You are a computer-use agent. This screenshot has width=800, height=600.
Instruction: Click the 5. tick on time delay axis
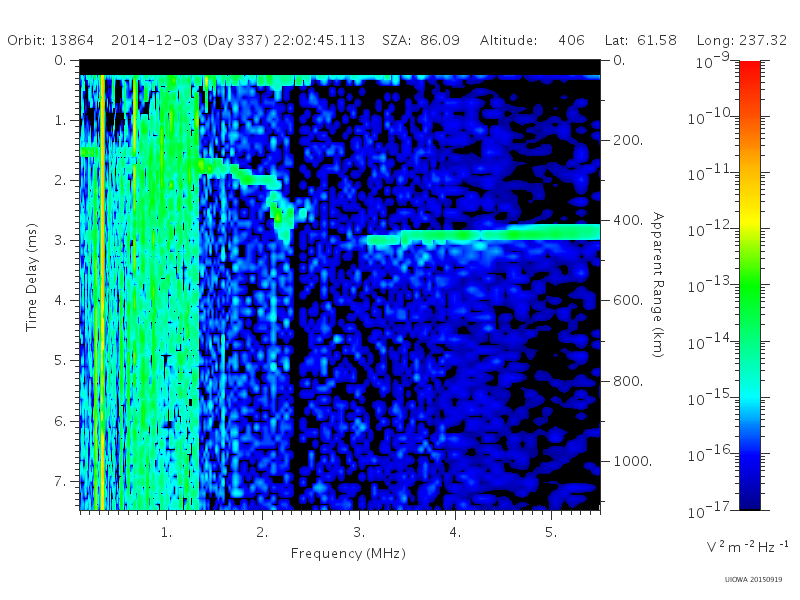click(x=60, y=360)
